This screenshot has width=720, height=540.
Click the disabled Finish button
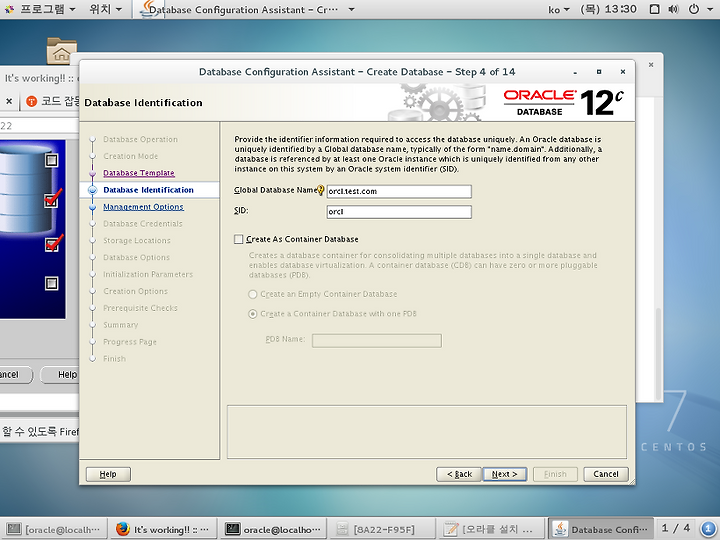pyautogui.click(x=555, y=474)
